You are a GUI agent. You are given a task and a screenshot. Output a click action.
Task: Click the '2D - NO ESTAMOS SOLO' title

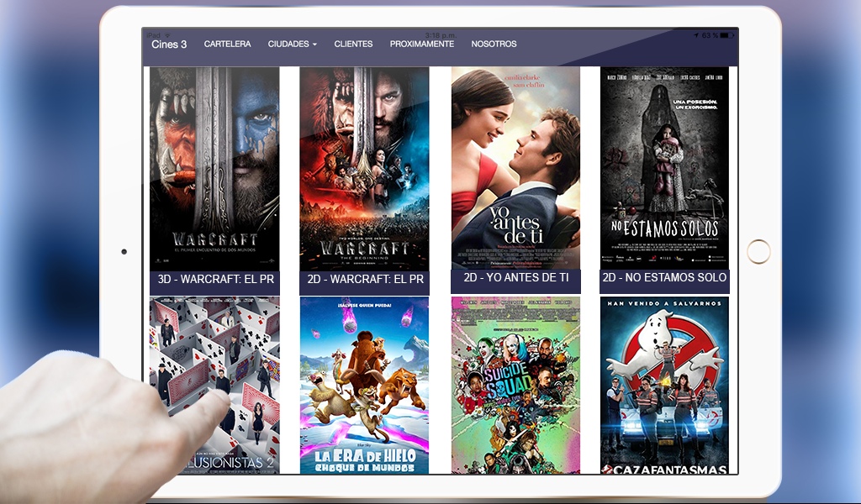tap(664, 278)
